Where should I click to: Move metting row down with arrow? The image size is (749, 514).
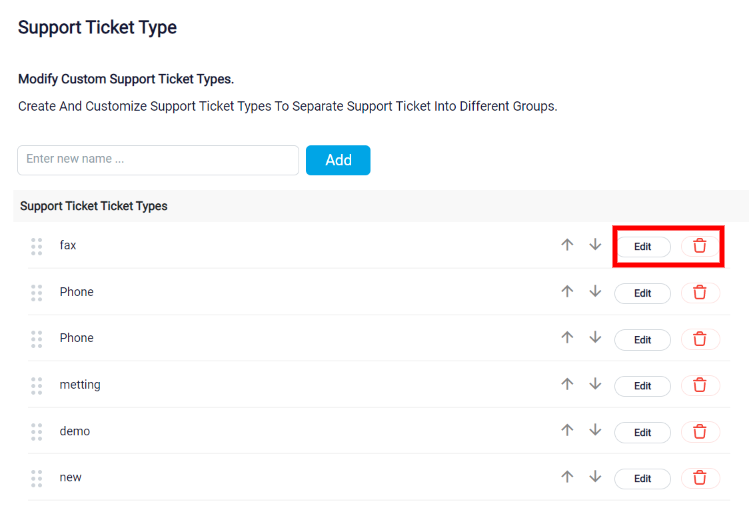pos(595,384)
